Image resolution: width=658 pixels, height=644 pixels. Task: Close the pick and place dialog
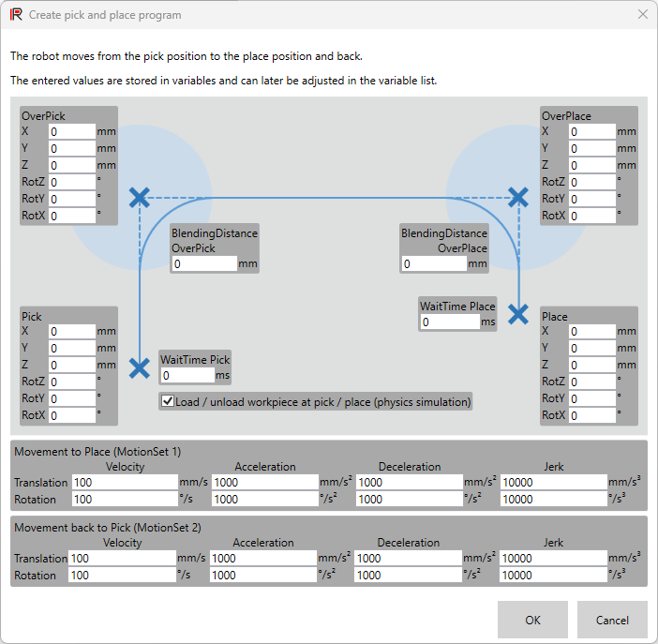click(x=642, y=15)
